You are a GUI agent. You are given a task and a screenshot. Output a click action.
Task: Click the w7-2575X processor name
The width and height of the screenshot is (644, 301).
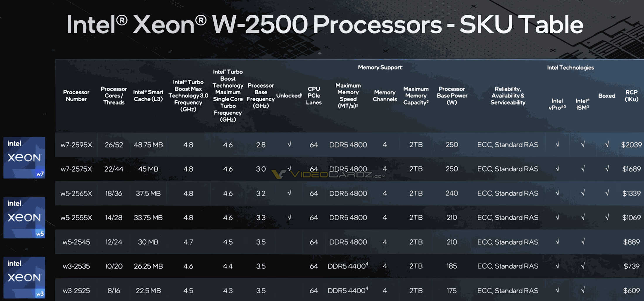pos(76,169)
